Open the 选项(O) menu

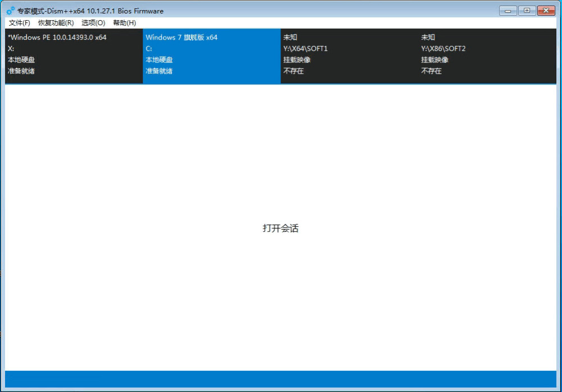[93, 23]
